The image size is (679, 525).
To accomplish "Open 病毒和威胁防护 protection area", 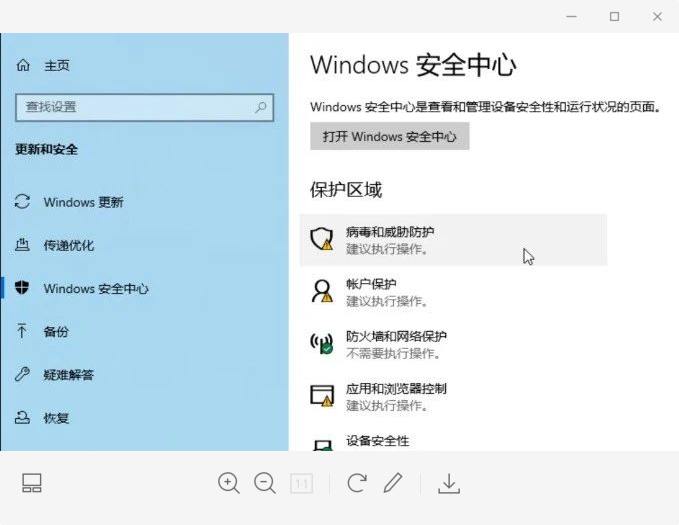I will [453, 240].
